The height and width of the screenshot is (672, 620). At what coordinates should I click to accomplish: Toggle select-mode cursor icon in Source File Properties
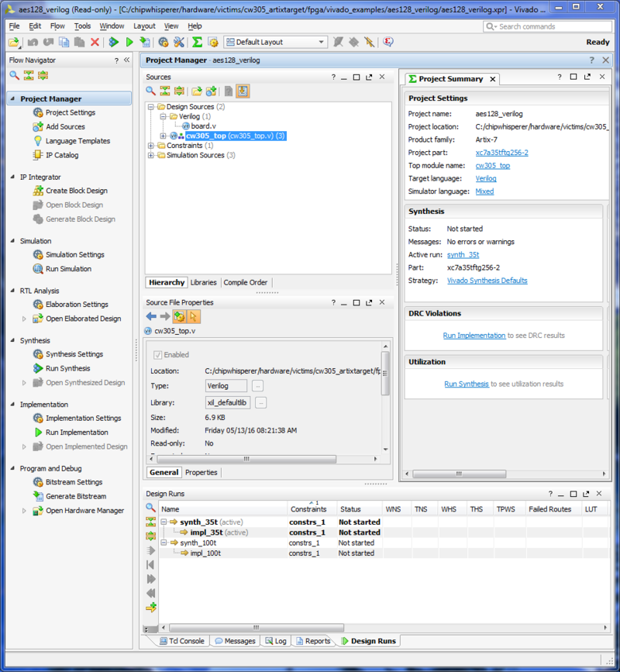[x=193, y=316]
